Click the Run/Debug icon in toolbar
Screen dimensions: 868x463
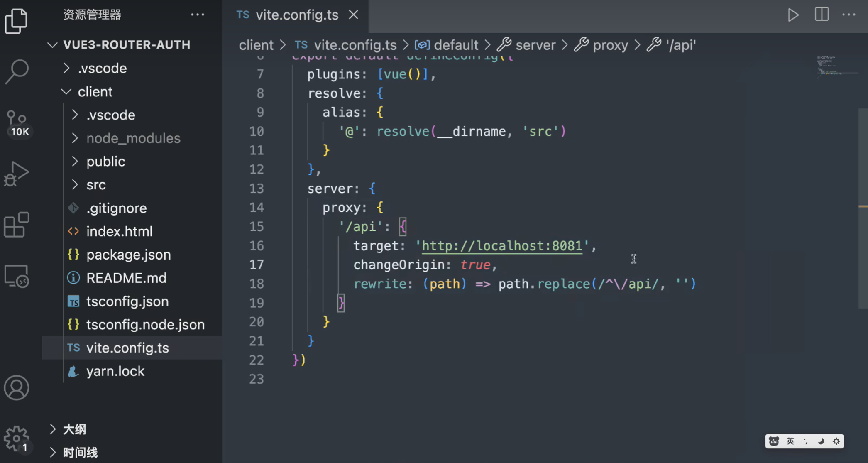795,15
